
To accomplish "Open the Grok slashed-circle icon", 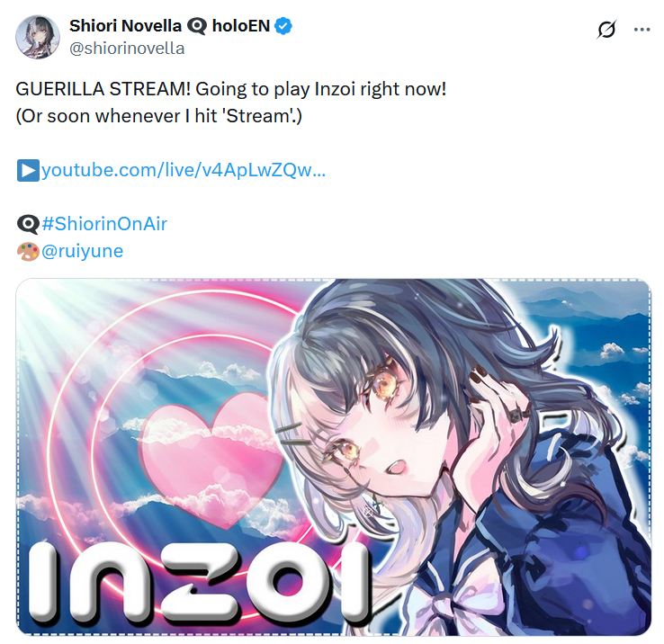I will (606, 29).
